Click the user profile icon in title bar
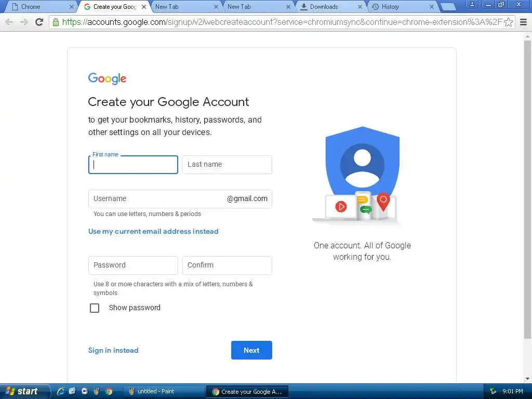Viewport: 532px width, 399px height. 472,4
